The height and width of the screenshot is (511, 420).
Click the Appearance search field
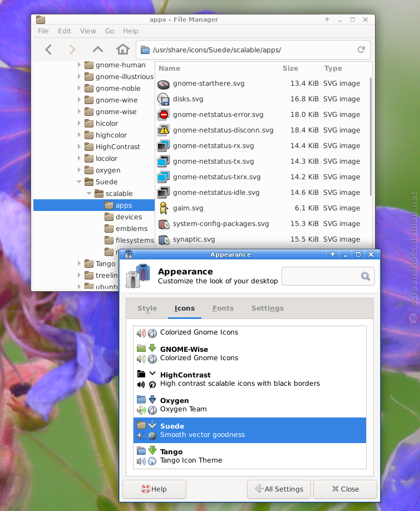[328, 276]
